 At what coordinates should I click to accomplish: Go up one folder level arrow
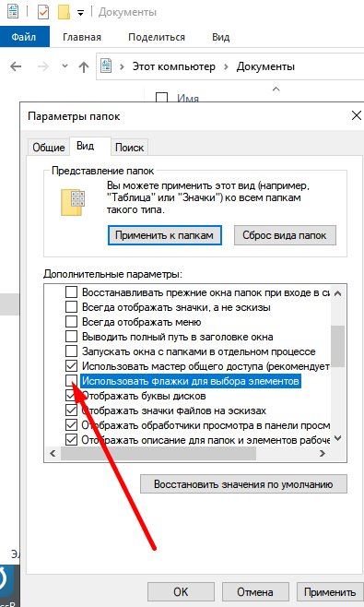[x=84, y=67]
